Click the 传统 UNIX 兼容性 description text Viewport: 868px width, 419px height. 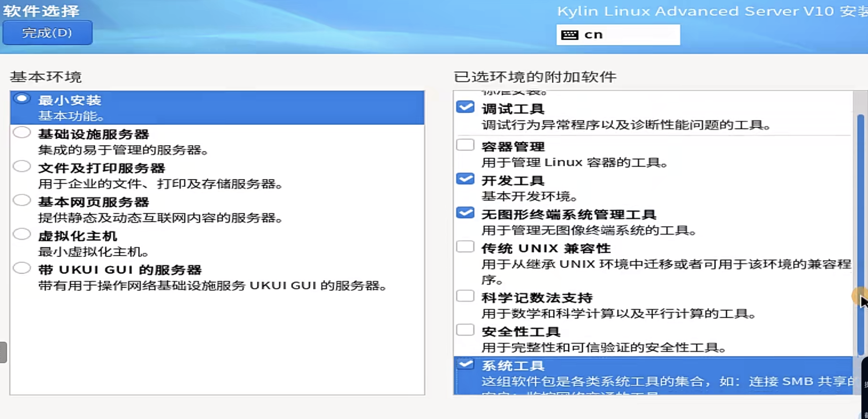click(x=666, y=272)
